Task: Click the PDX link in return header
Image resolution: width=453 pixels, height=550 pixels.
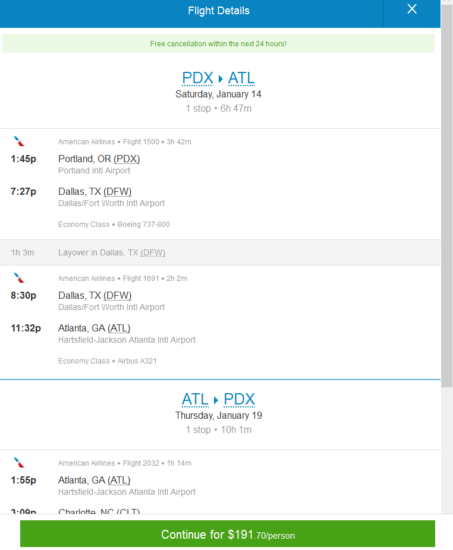Action: click(x=239, y=399)
